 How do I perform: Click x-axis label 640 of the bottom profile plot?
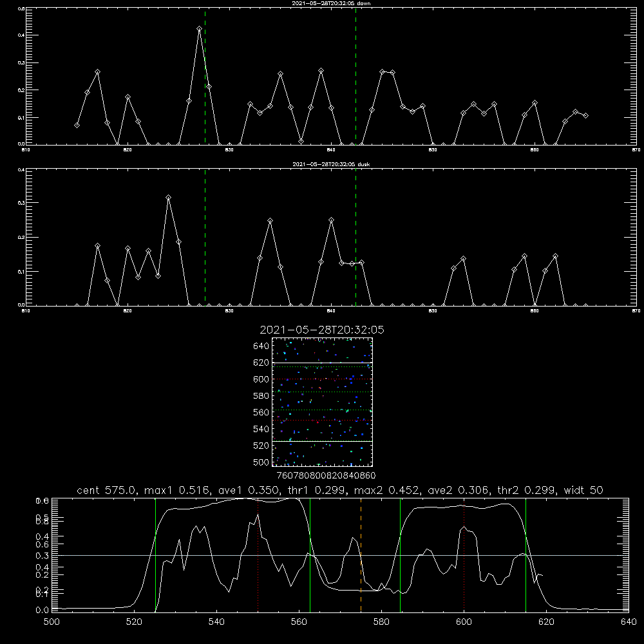(x=629, y=622)
